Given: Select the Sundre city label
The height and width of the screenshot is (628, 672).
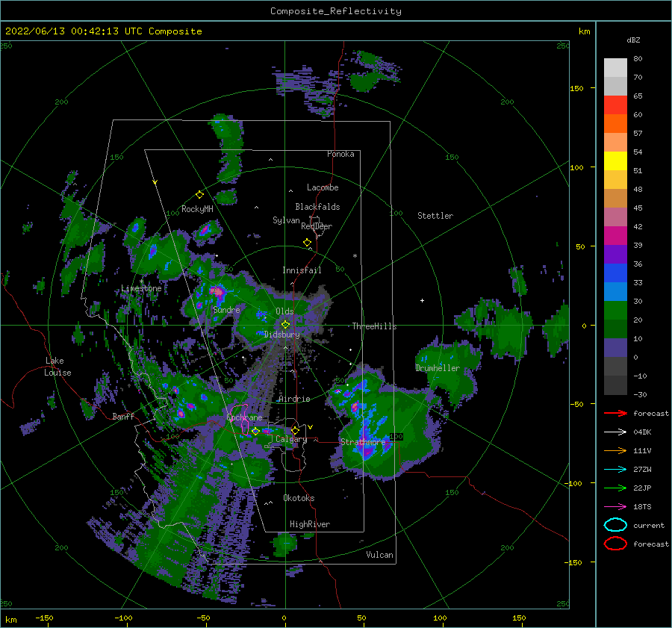Looking at the screenshot, I should point(226,309).
